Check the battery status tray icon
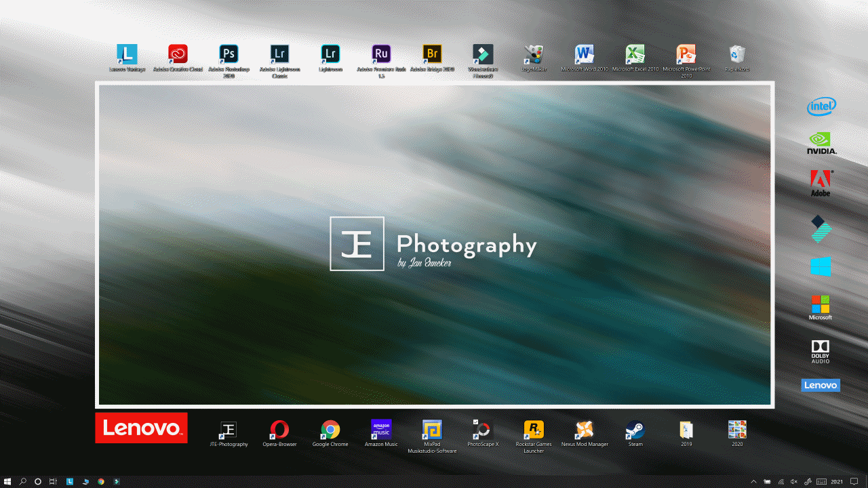Viewport: 868px width, 488px height. [767, 481]
